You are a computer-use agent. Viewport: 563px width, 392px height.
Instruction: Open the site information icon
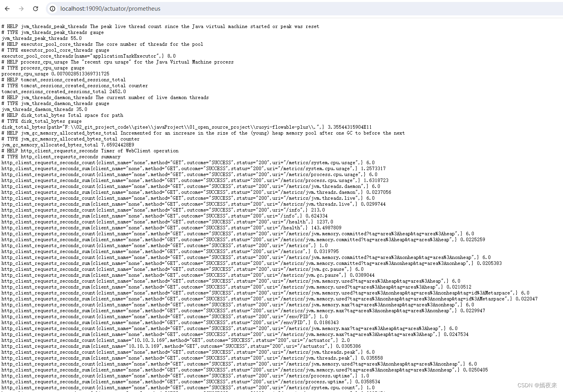pos(53,9)
